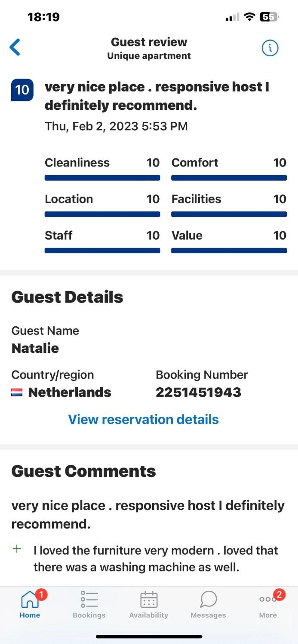Tap the Comfort rating bar
This screenshot has width=298, height=644.
(229, 178)
